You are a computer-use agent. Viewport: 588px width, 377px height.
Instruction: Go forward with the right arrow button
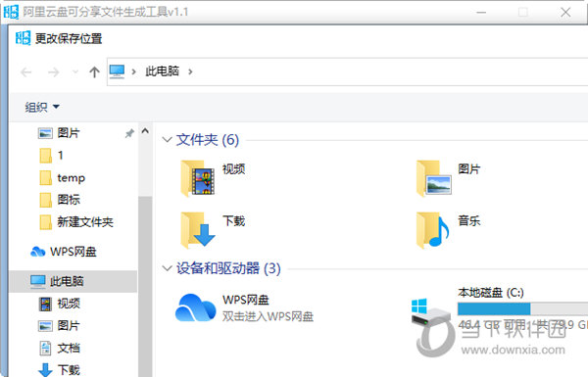click(x=54, y=71)
